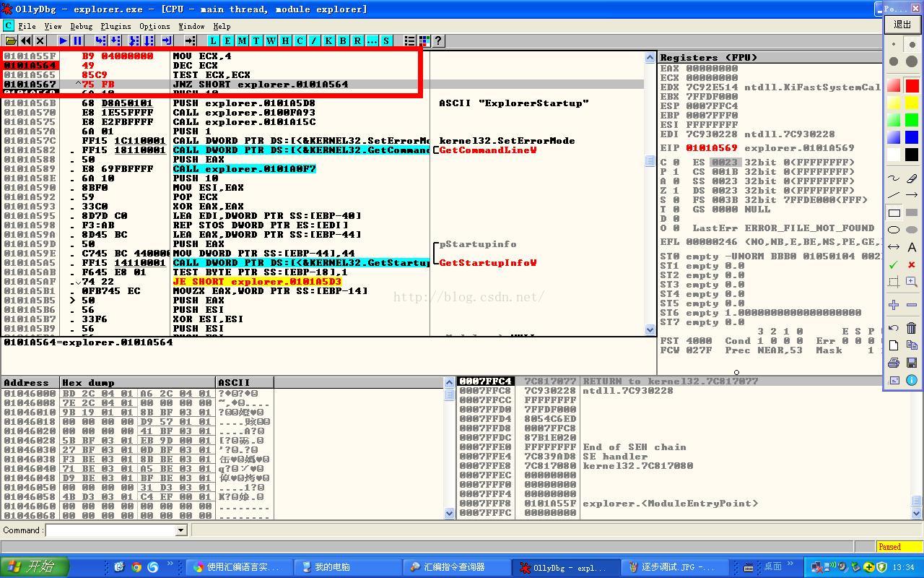
Task: Click the Run program play icon
Action: click(x=64, y=41)
